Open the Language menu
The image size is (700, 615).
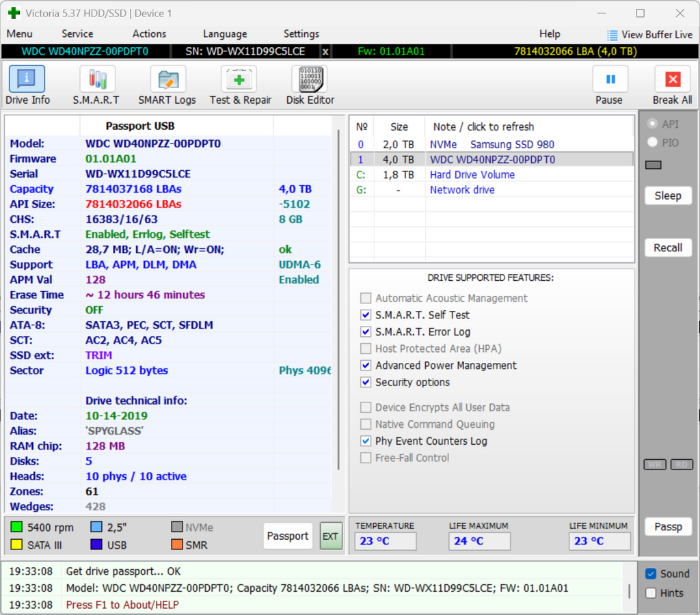pos(224,34)
